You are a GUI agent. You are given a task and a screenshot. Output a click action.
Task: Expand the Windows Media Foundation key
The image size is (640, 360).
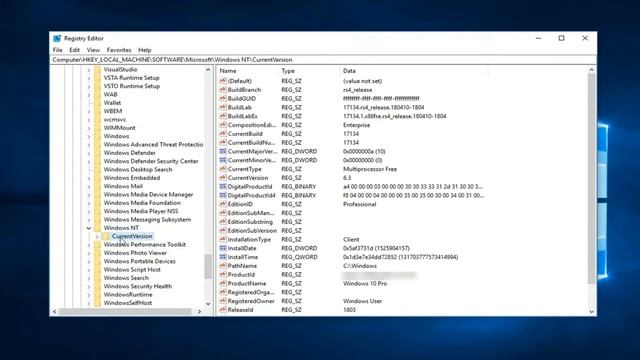(x=89, y=203)
